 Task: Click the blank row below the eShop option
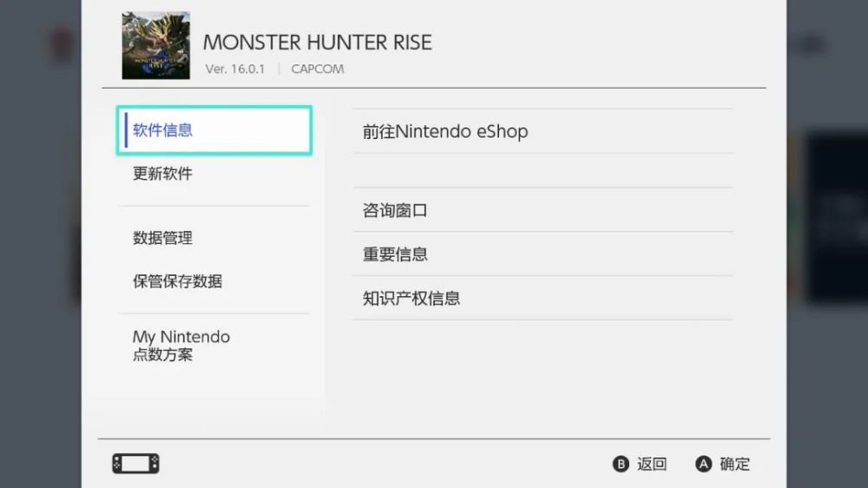click(x=542, y=170)
